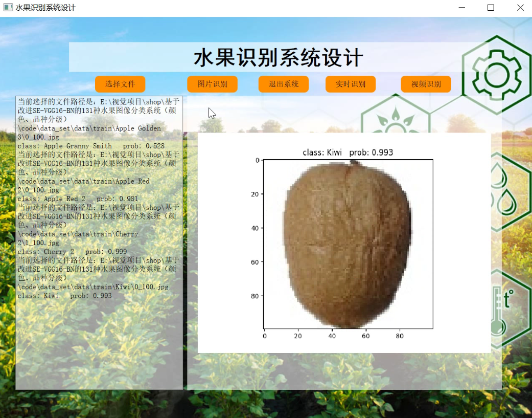Launch 实时识别 real-time recognition

[x=351, y=84]
